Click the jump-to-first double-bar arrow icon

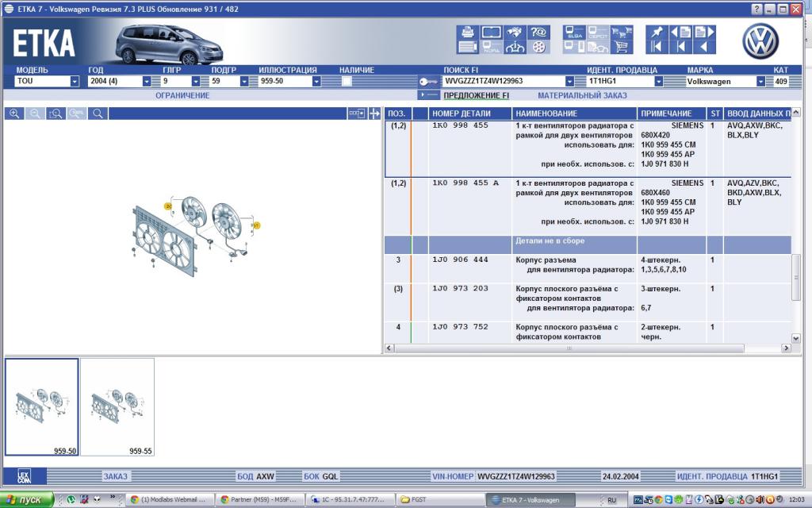coord(657,47)
